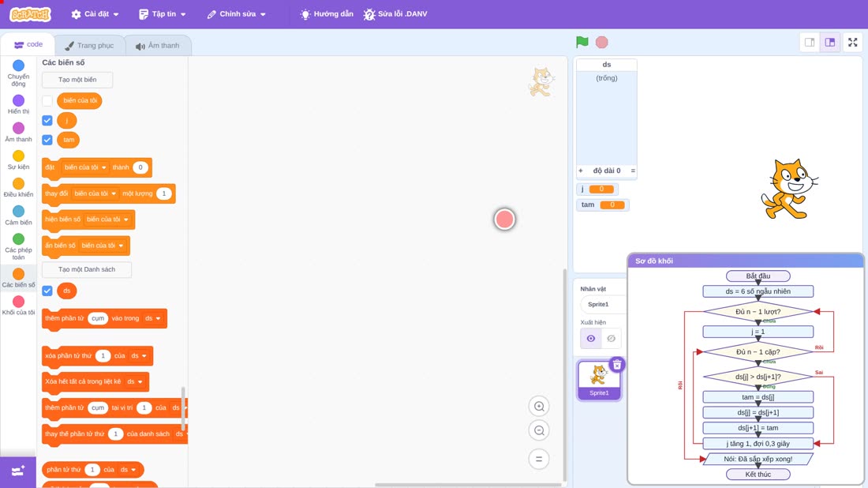Viewport: 868px width, 488px height.
Task: Open variable dropdown in the 'đặt' block
Action: pyautogui.click(x=85, y=167)
